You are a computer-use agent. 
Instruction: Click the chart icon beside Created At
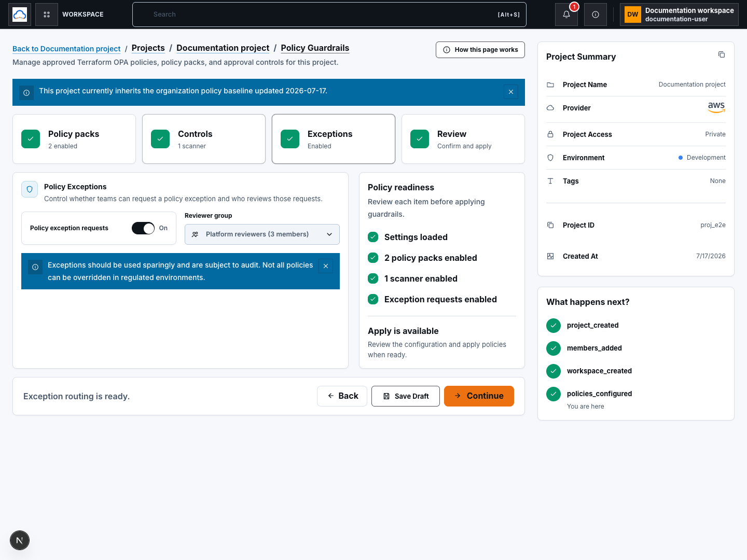tap(550, 256)
